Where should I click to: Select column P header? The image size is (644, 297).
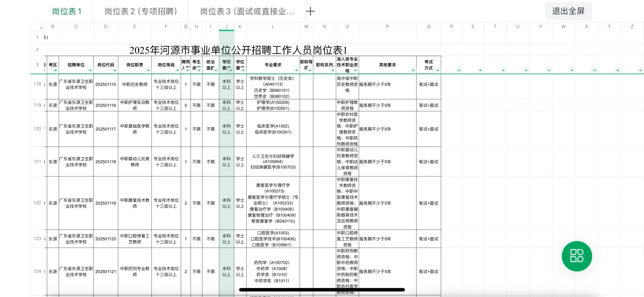[387, 27]
